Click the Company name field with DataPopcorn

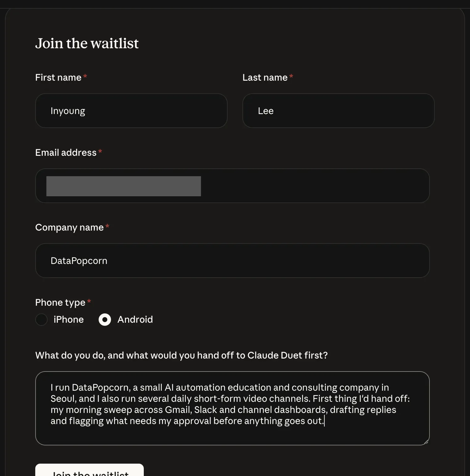(233, 261)
